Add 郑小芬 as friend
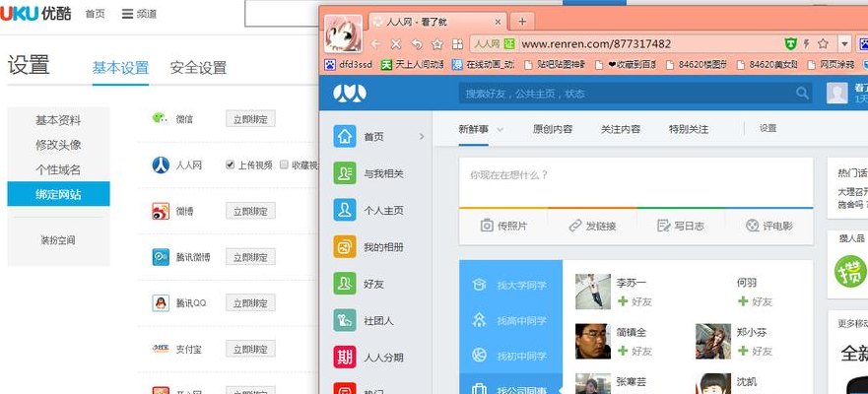The image size is (868, 394). (x=755, y=351)
